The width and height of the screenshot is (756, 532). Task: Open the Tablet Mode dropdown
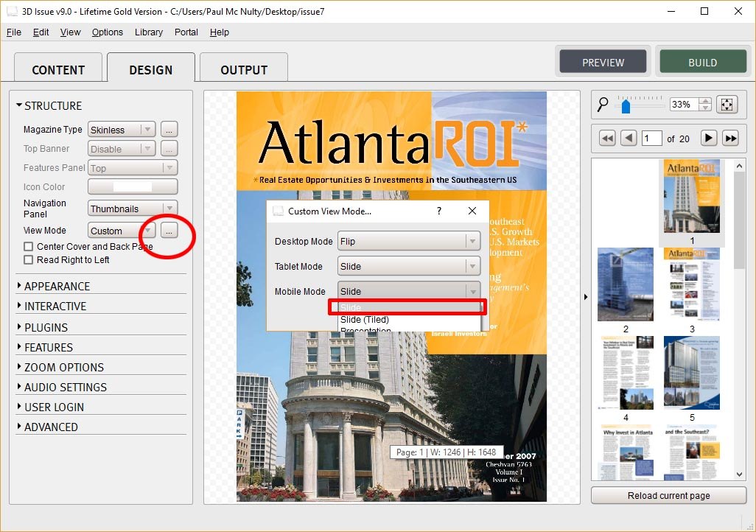pyautogui.click(x=408, y=266)
